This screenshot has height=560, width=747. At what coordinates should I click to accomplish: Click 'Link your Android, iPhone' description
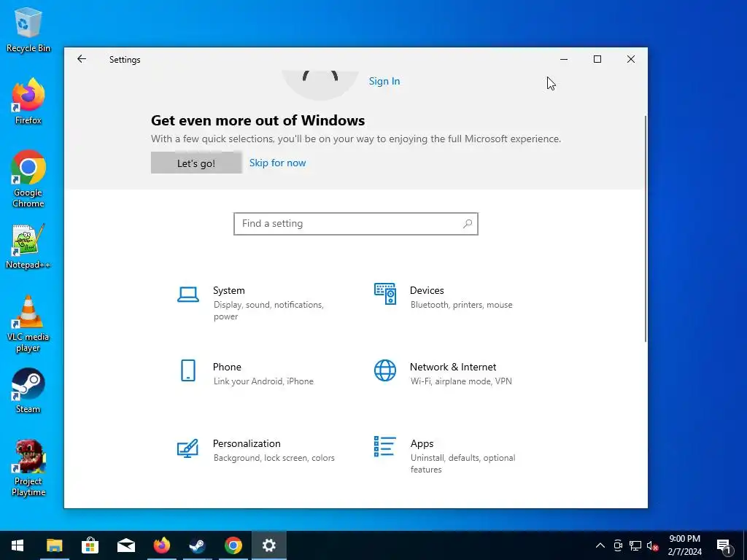263,381
